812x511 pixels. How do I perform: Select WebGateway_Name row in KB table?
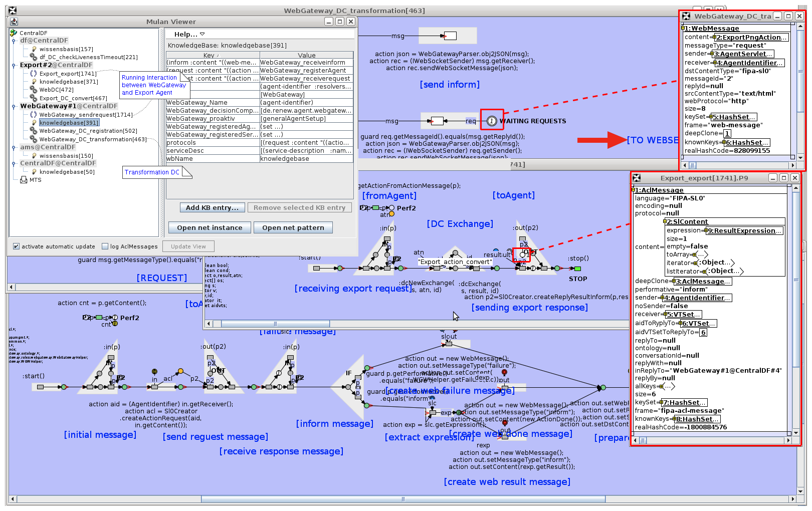260,103
